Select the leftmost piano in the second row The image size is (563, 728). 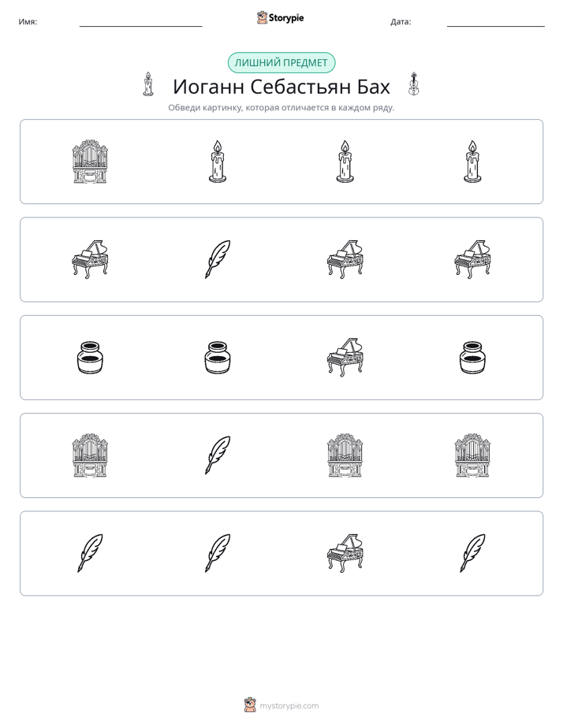90,259
